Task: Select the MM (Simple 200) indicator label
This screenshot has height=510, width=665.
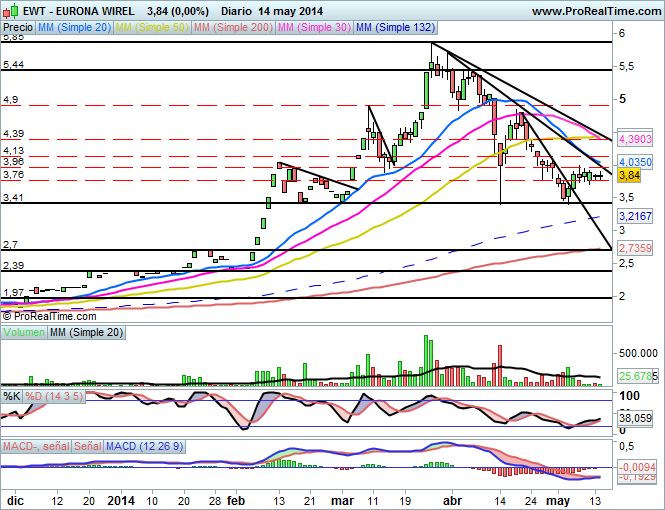Action: coord(231,29)
